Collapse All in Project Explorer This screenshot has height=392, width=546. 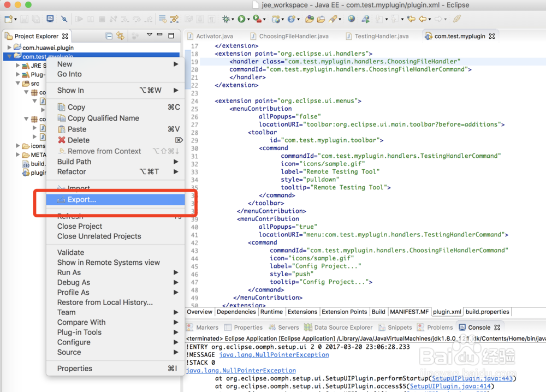point(109,36)
